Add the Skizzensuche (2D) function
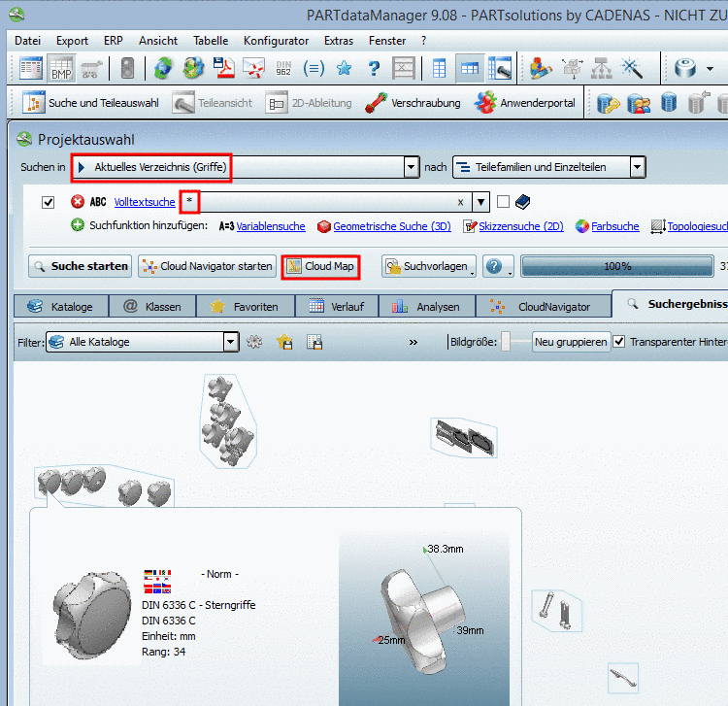This screenshot has height=706, width=728. pyautogui.click(x=521, y=226)
